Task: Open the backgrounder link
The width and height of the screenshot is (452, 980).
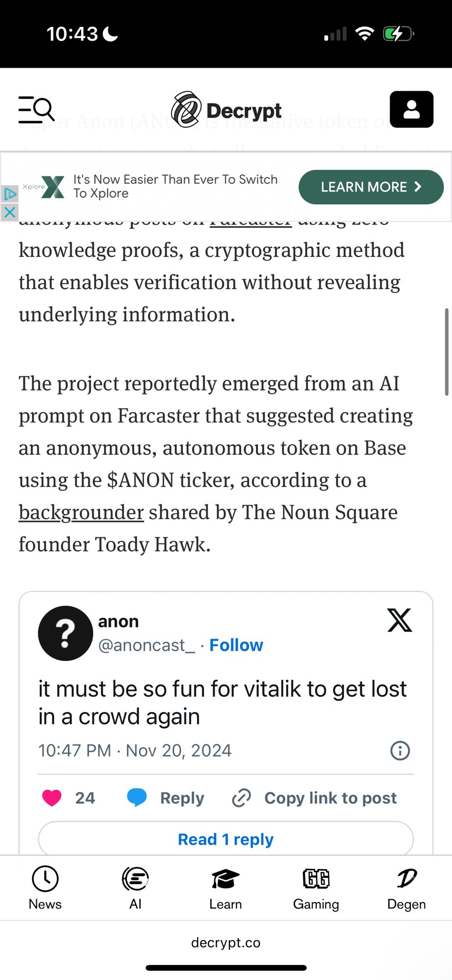Action: [80, 512]
